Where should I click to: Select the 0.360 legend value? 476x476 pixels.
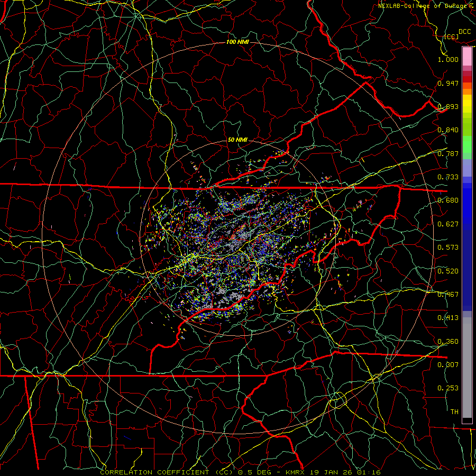448,342
